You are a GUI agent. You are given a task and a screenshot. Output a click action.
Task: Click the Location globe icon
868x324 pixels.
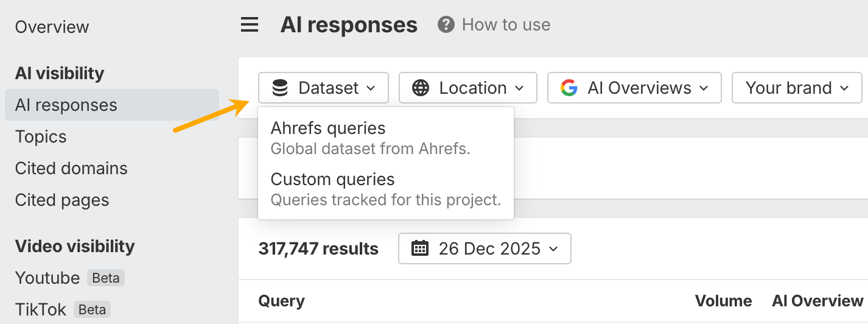coord(421,88)
